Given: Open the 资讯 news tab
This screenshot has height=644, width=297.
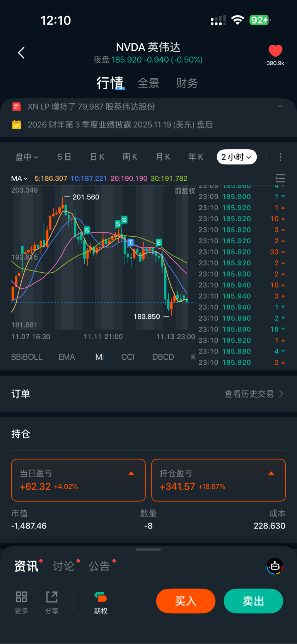Looking at the screenshot, I should [26, 566].
